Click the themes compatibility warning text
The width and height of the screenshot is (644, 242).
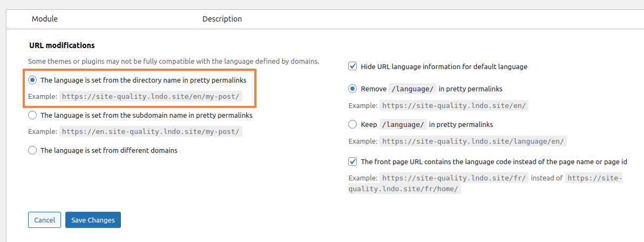point(174,62)
